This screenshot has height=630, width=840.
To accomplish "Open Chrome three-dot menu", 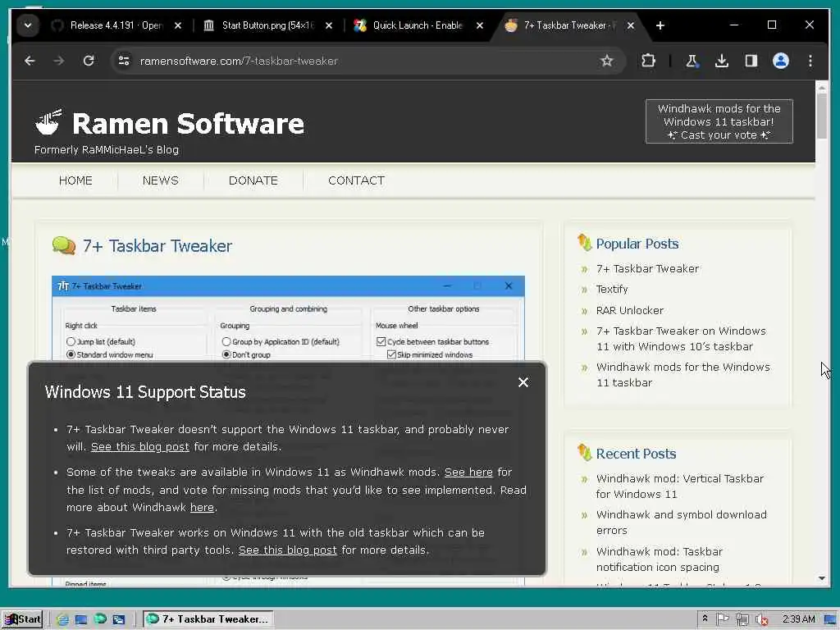I will tap(810, 61).
